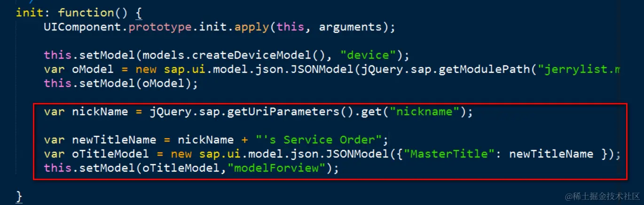Click the "modelForview" string literal
644x205 pixels.
point(275,168)
